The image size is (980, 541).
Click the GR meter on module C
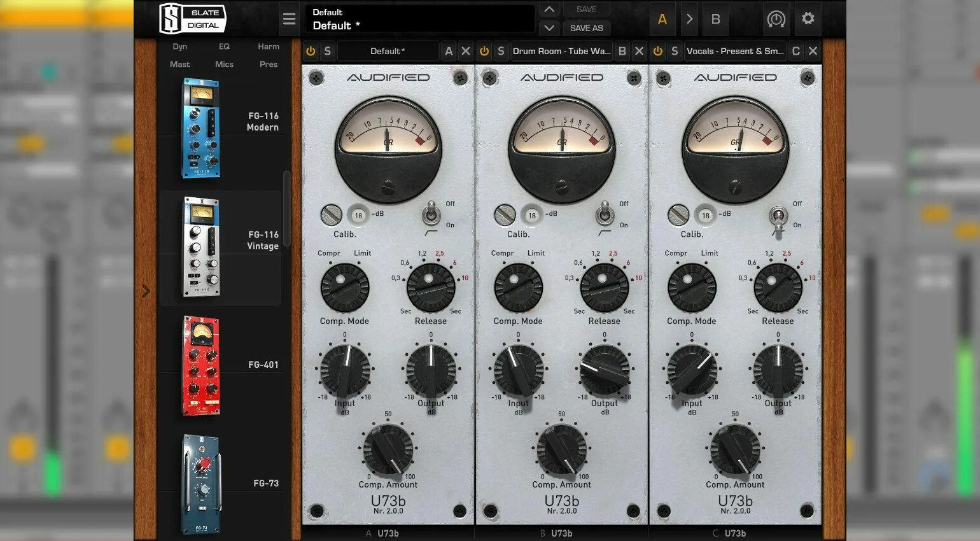[735, 149]
